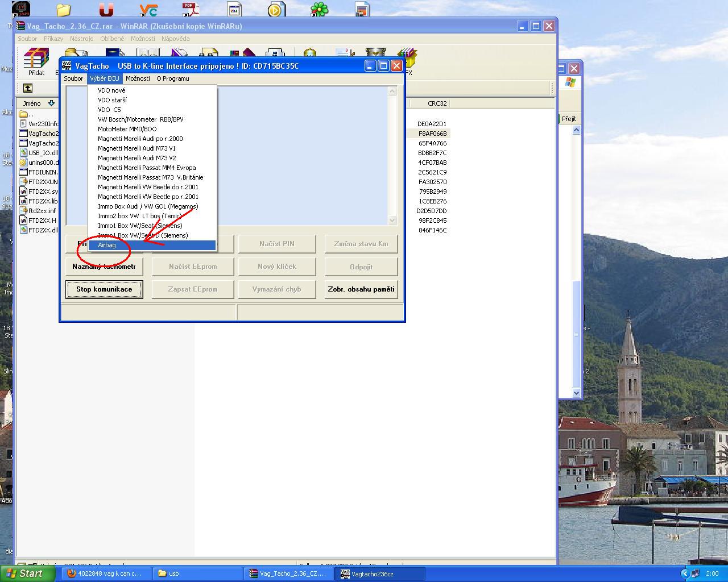Click the Firefox taskbar item icon
The width and height of the screenshot is (728, 582).
coord(72,573)
